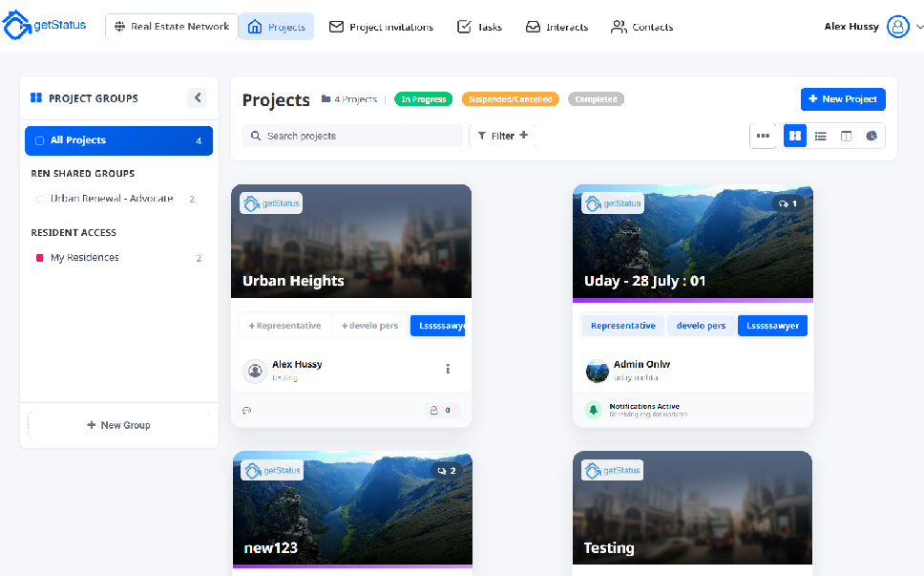Switch to the grid view layout
This screenshot has height=576, width=924.
pos(795,137)
